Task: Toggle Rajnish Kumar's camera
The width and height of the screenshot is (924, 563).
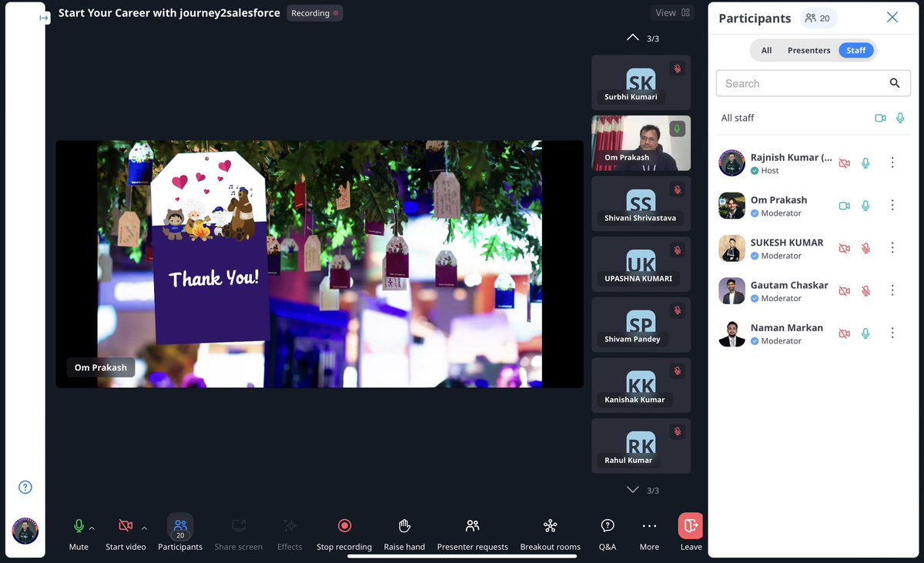Action: pyautogui.click(x=845, y=163)
